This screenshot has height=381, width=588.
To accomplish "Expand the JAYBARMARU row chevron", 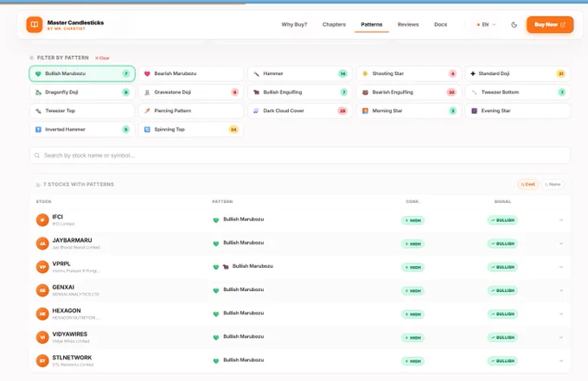I will pos(561,244).
